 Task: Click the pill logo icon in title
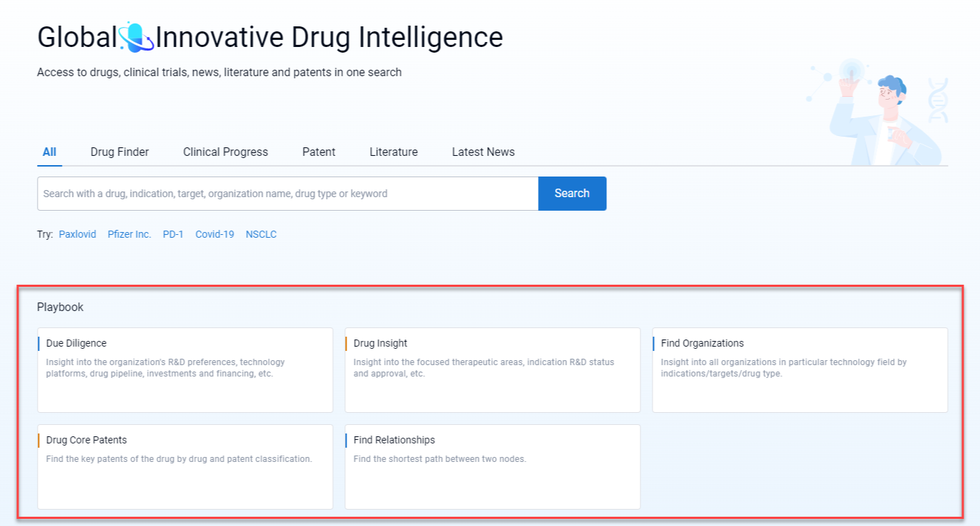(x=136, y=37)
